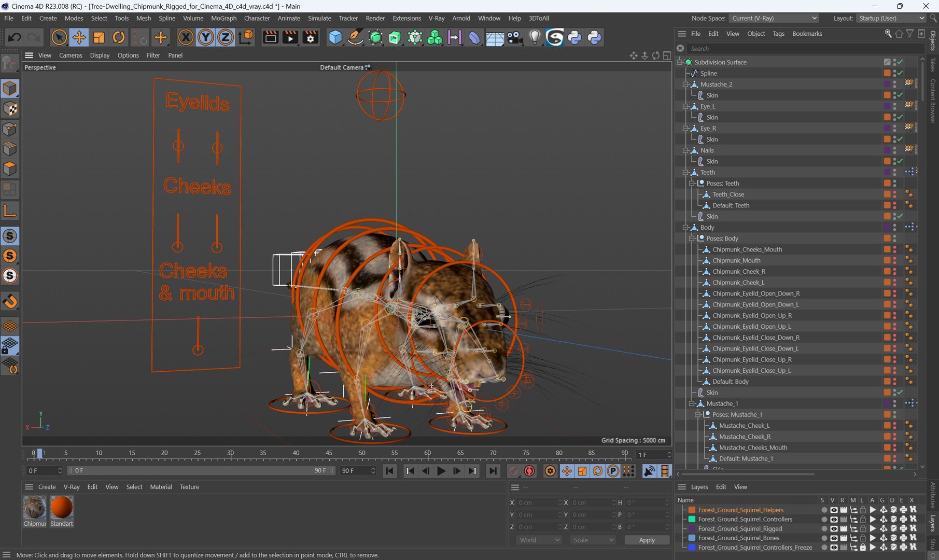Image resolution: width=939 pixels, height=560 pixels.
Task: Open the Node Space dropdown
Action: (774, 18)
